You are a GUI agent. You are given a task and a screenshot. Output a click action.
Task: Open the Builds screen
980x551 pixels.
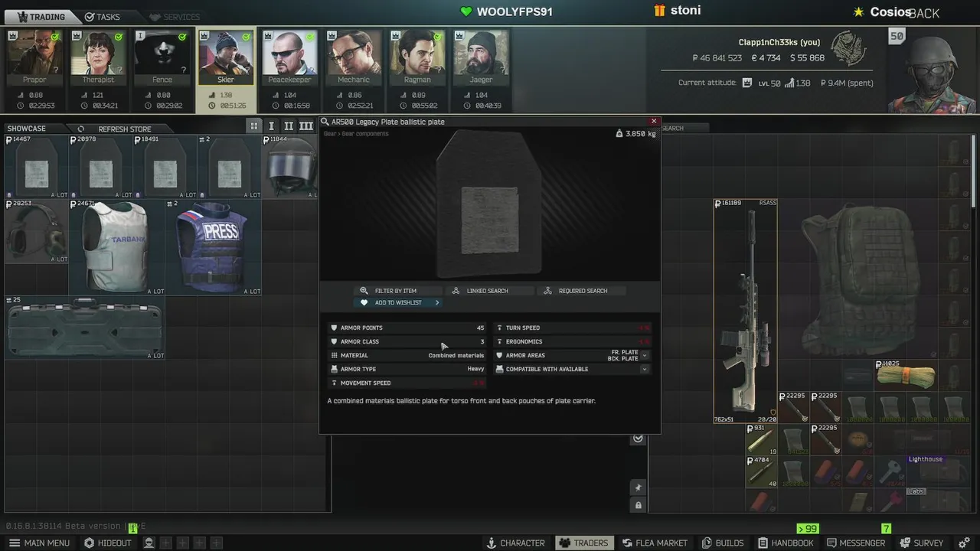pyautogui.click(x=723, y=543)
